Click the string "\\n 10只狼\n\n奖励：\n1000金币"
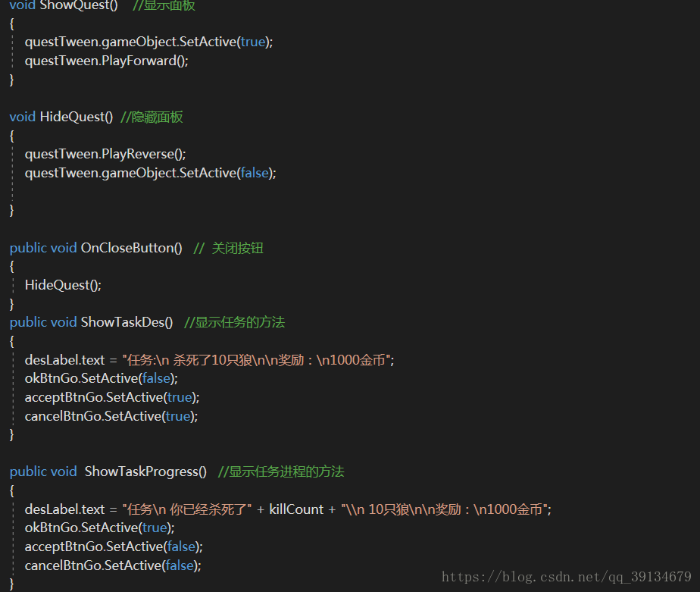Screen dimensions: 700x592 (445, 509)
